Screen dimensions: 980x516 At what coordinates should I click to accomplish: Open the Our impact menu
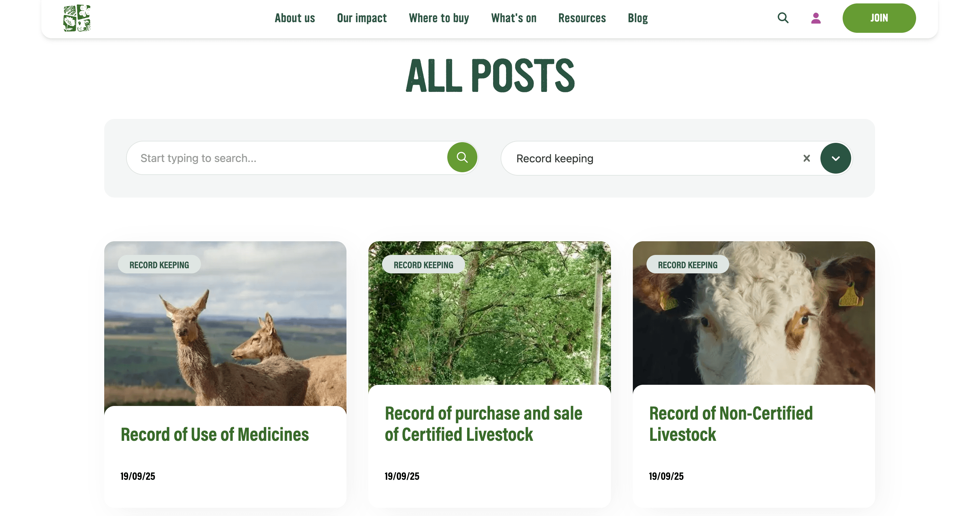coord(362,18)
